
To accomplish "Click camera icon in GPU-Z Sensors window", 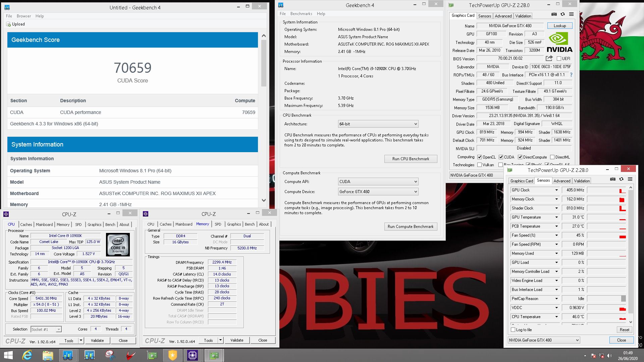I will pyautogui.click(x=613, y=179).
